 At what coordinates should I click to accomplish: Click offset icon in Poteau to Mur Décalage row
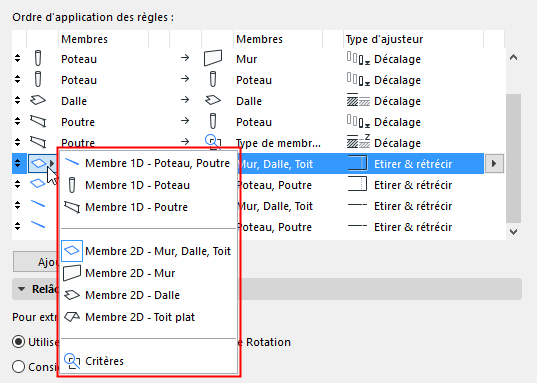pos(358,58)
